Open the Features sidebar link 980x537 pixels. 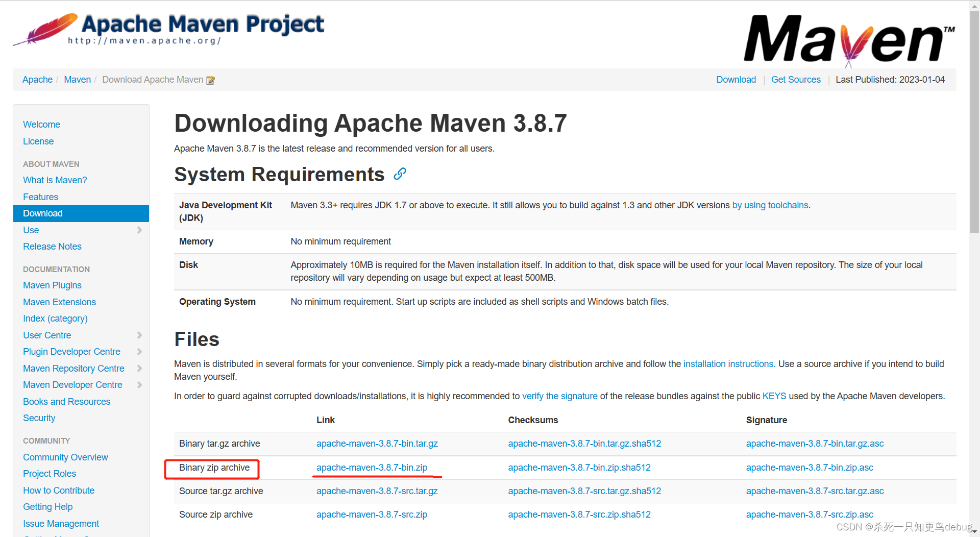40,197
